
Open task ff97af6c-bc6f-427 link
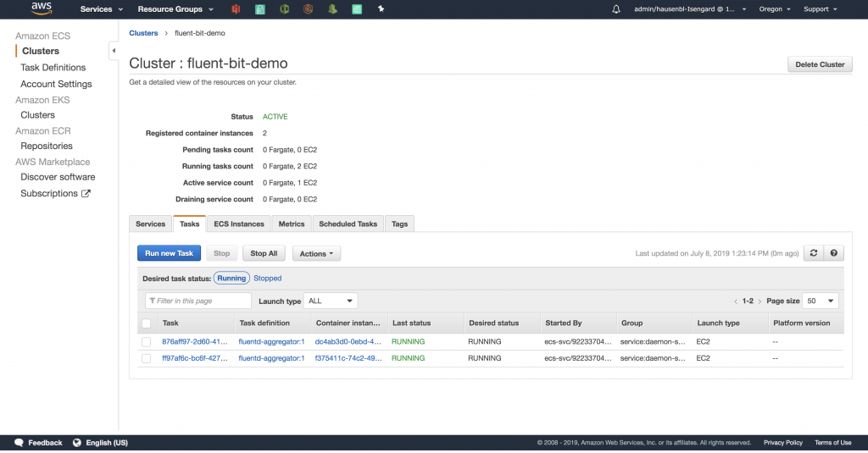click(x=195, y=358)
